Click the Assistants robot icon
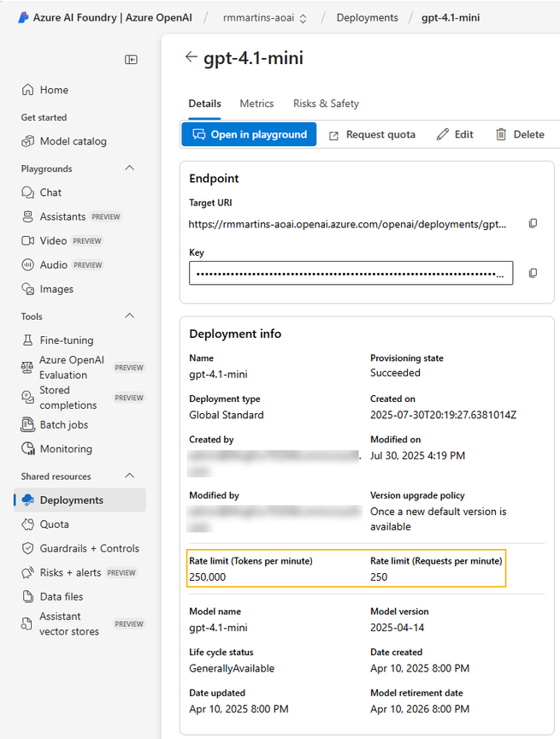 click(28, 216)
